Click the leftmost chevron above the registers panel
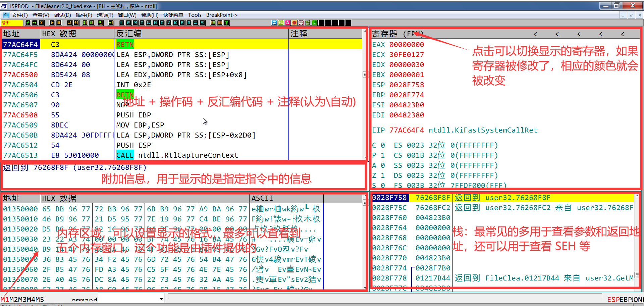The width and height of the screenshot is (644, 306). pos(535,34)
